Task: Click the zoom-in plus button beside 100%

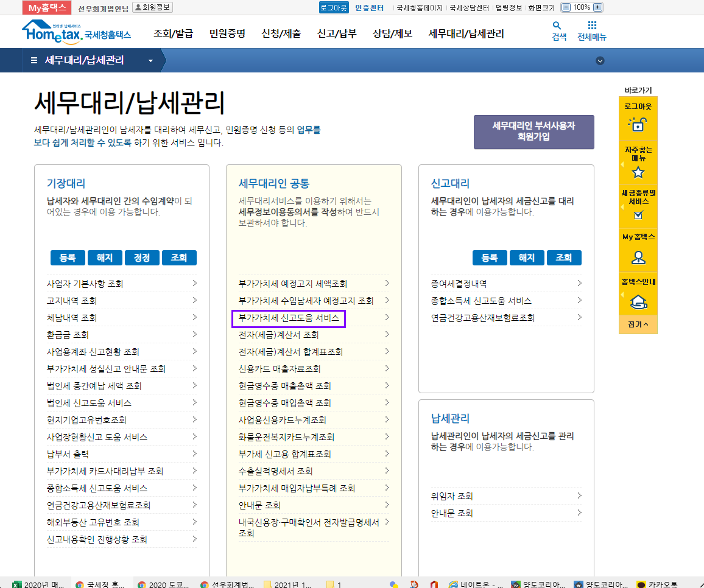Action: tap(597, 8)
